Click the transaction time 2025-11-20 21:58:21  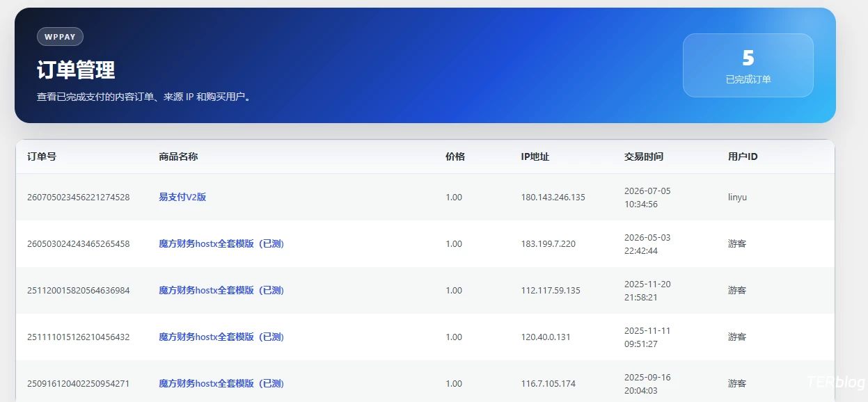(647, 290)
